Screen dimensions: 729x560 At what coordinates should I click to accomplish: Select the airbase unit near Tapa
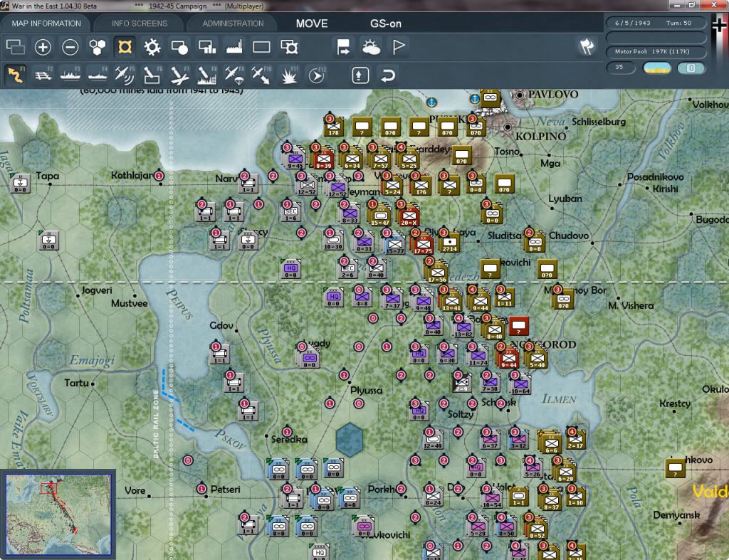pos(21,184)
